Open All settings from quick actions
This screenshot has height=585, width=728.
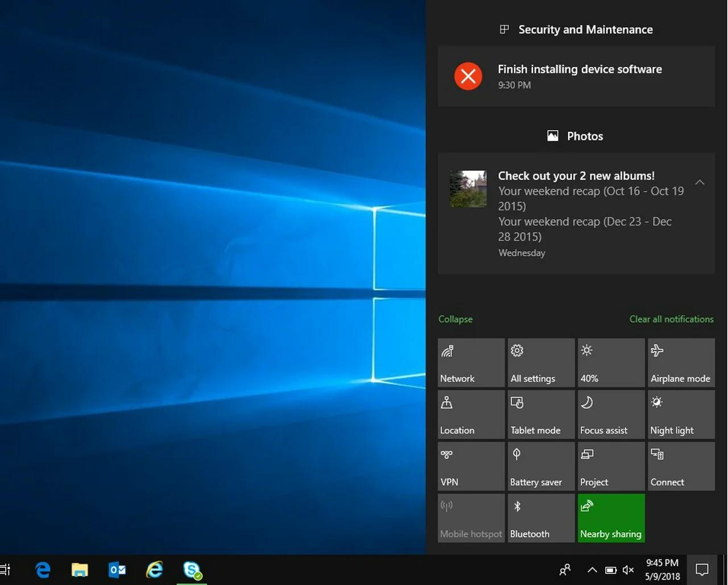pyautogui.click(x=540, y=362)
